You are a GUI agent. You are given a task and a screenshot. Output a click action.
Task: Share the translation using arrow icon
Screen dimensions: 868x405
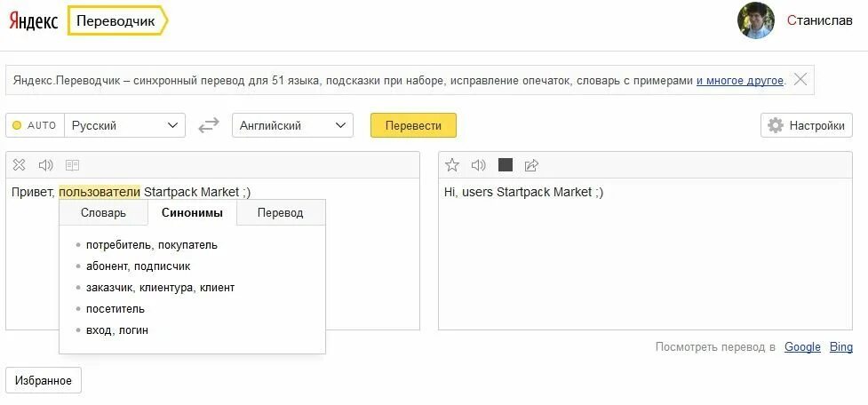point(532,165)
